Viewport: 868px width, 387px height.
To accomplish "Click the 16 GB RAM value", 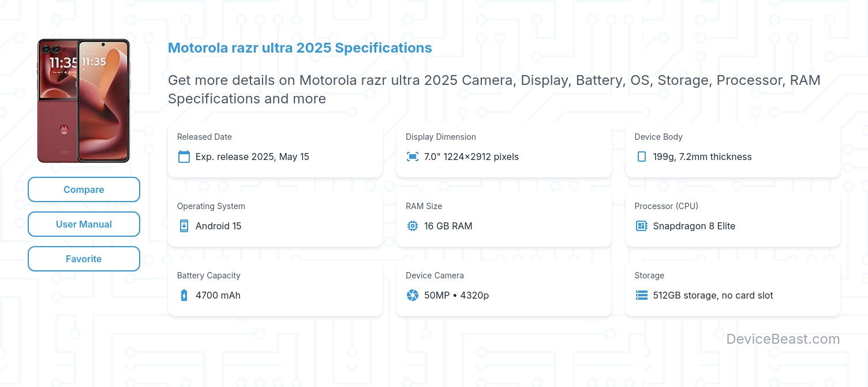I will point(448,226).
